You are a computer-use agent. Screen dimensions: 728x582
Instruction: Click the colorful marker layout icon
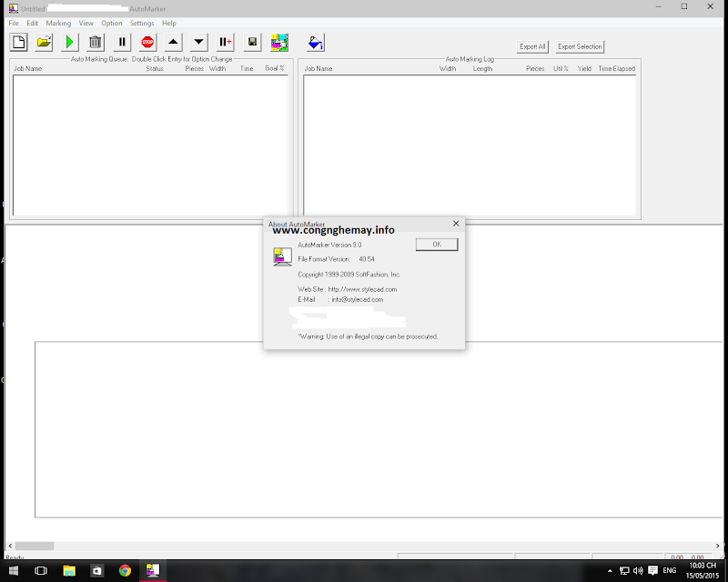(279, 42)
